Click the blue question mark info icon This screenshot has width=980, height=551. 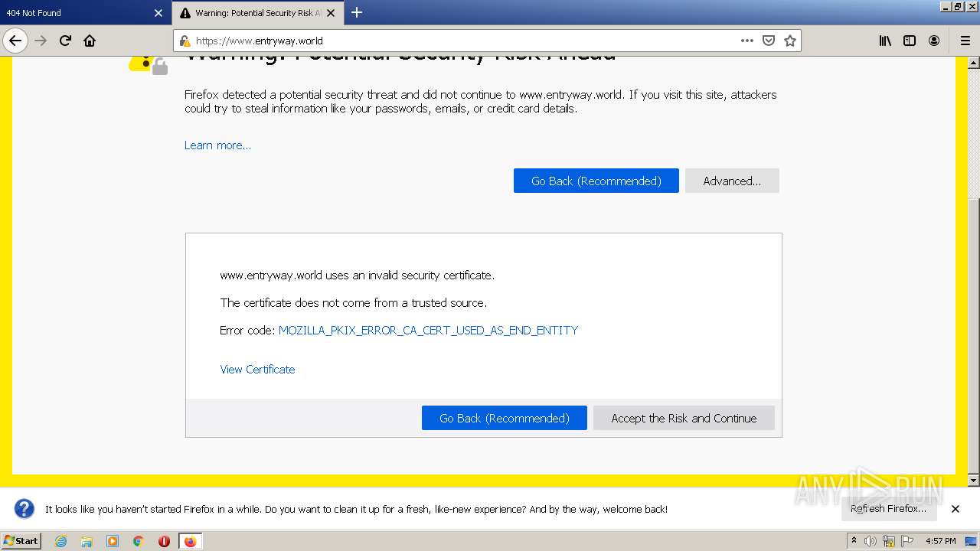coord(24,509)
